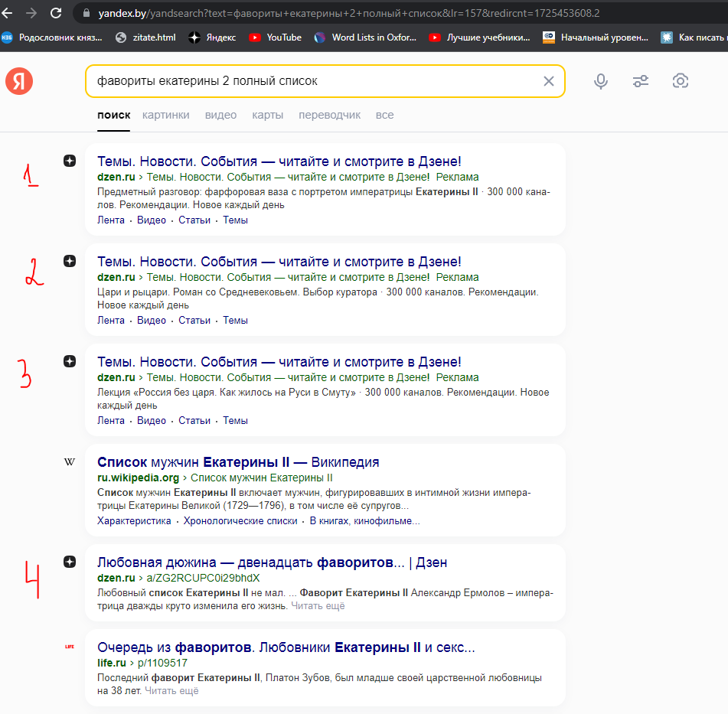The width and height of the screenshot is (728, 714).
Task: Switch to the видео tab
Action: coord(220,115)
